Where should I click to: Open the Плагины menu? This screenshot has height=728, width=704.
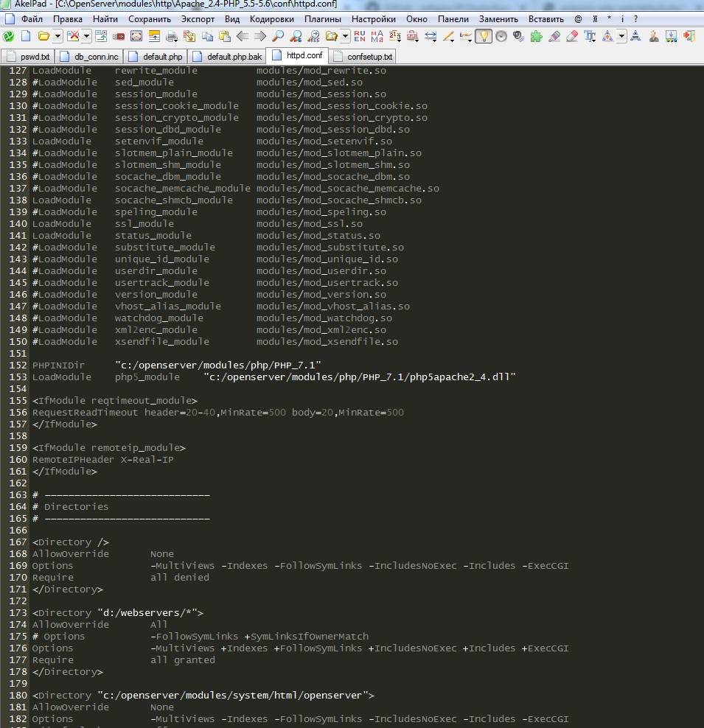tap(323, 18)
